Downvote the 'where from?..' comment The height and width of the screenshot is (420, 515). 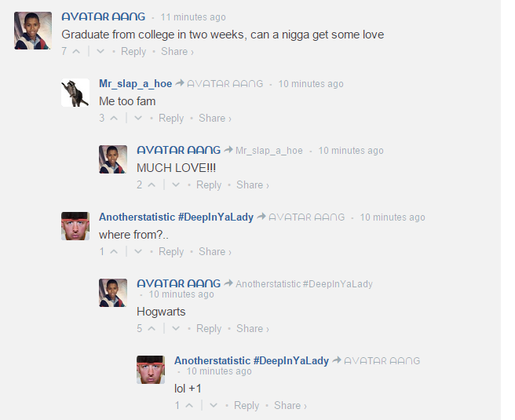(x=138, y=251)
